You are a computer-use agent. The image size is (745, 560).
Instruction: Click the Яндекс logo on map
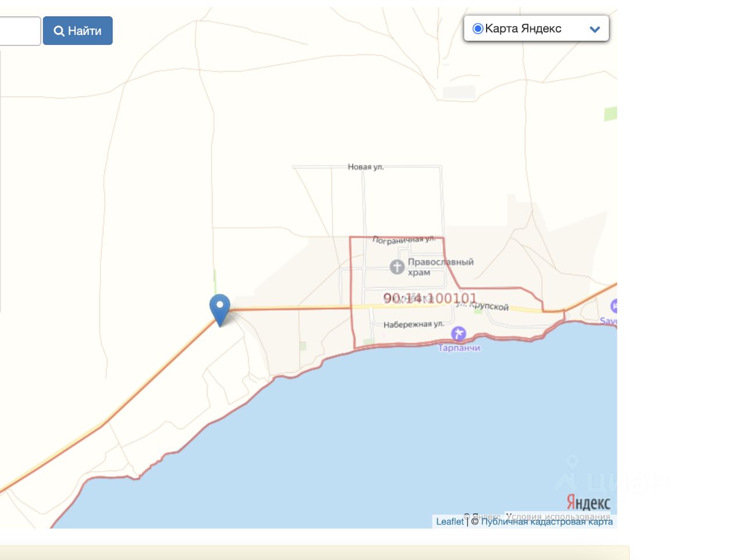pos(588,502)
